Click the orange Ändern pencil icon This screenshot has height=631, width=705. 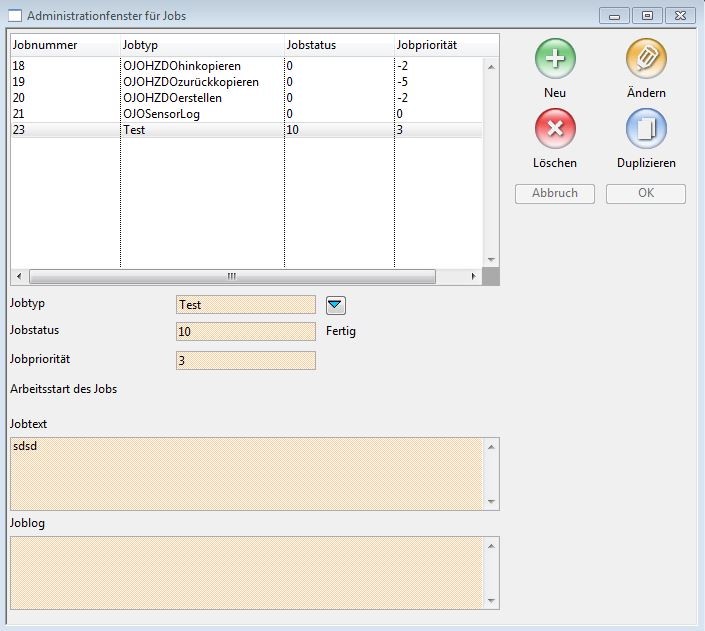[646, 59]
